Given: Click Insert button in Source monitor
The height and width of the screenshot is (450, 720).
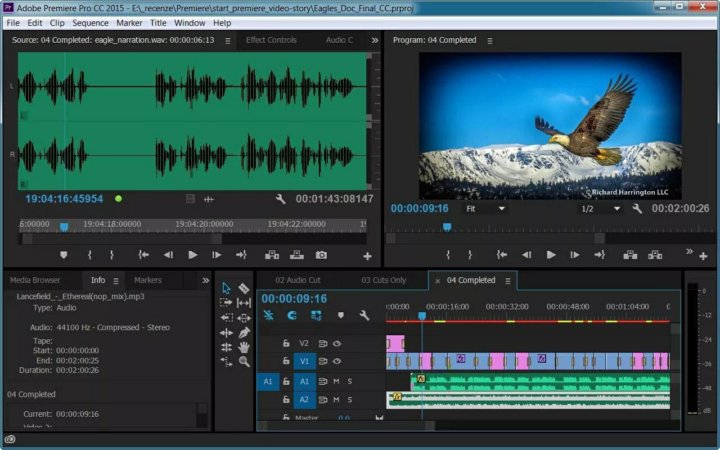Looking at the screenshot, I should click(x=272, y=255).
